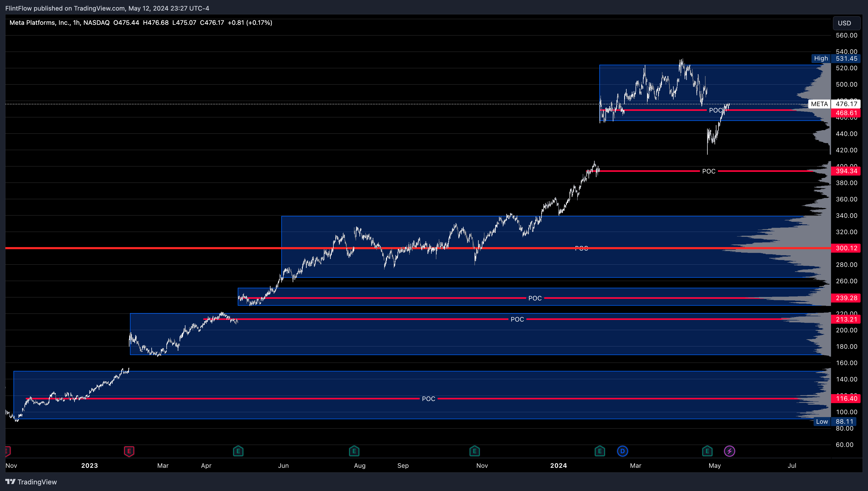This screenshot has height=491, width=868.
Task: Click the 2023 label on time axis
Action: (89, 465)
